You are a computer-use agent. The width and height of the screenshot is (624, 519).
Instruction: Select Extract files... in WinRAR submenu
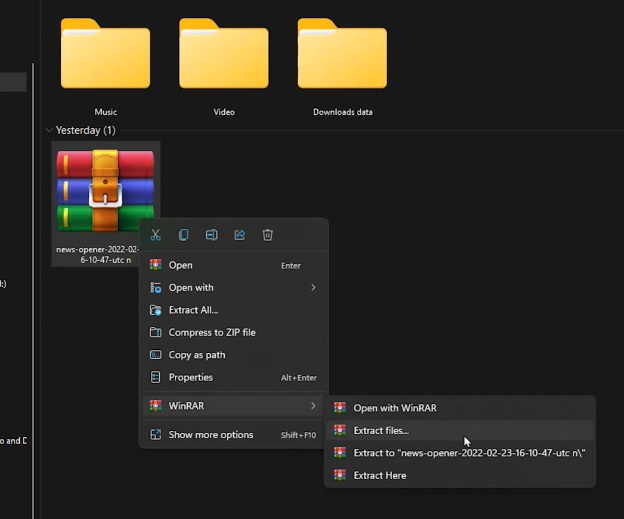[381, 430]
